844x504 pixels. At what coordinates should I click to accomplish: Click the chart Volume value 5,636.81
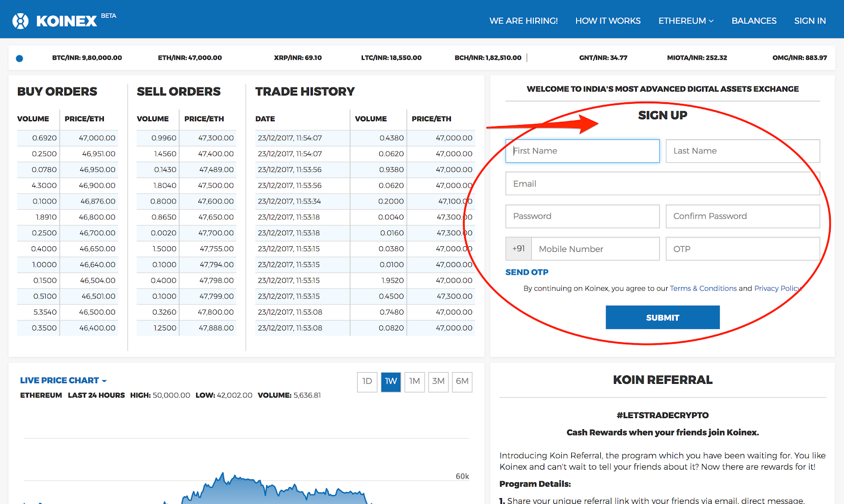tap(307, 395)
